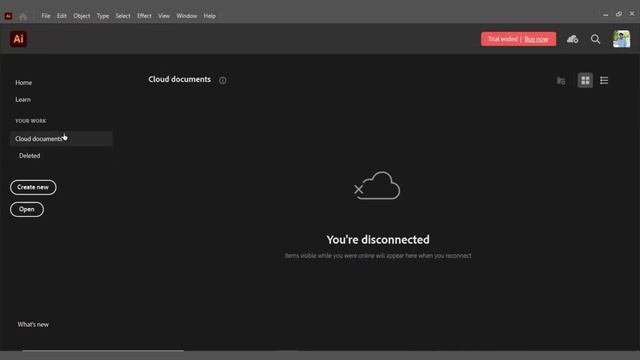640x360 pixels.
Task: Click the Create new button
Action: [33, 187]
